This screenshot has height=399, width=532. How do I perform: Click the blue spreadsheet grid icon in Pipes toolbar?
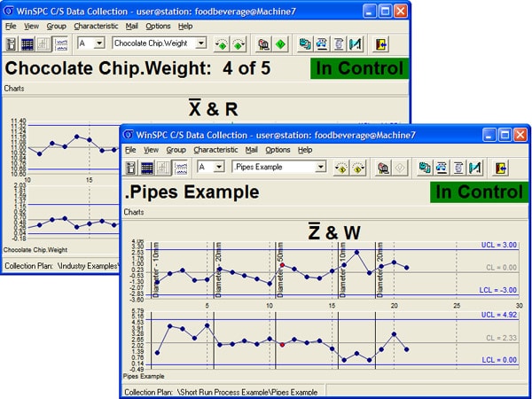pyautogui.click(x=147, y=167)
